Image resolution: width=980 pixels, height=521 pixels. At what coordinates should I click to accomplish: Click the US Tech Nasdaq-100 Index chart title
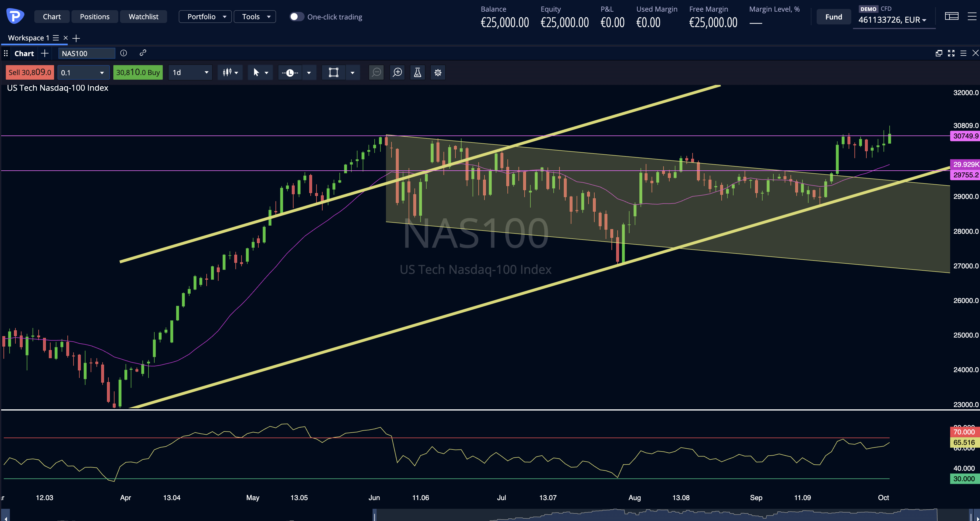click(x=58, y=88)
